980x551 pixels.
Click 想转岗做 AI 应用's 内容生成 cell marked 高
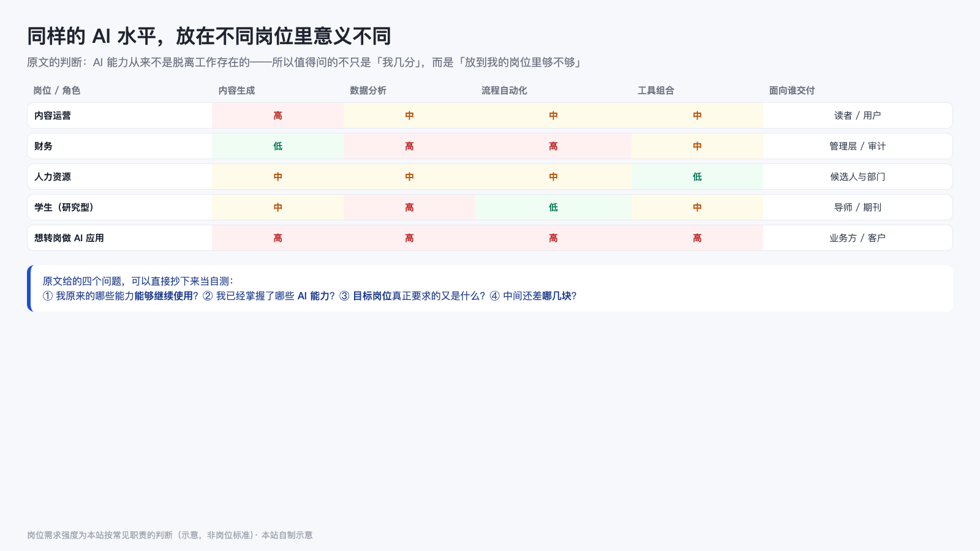tap(278, 238)
